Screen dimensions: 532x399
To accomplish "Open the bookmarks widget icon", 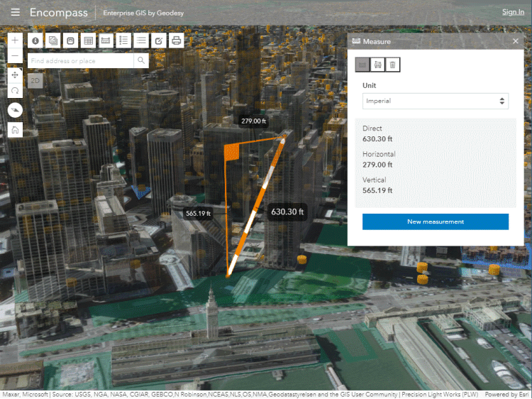I will (x=70, y=40).
